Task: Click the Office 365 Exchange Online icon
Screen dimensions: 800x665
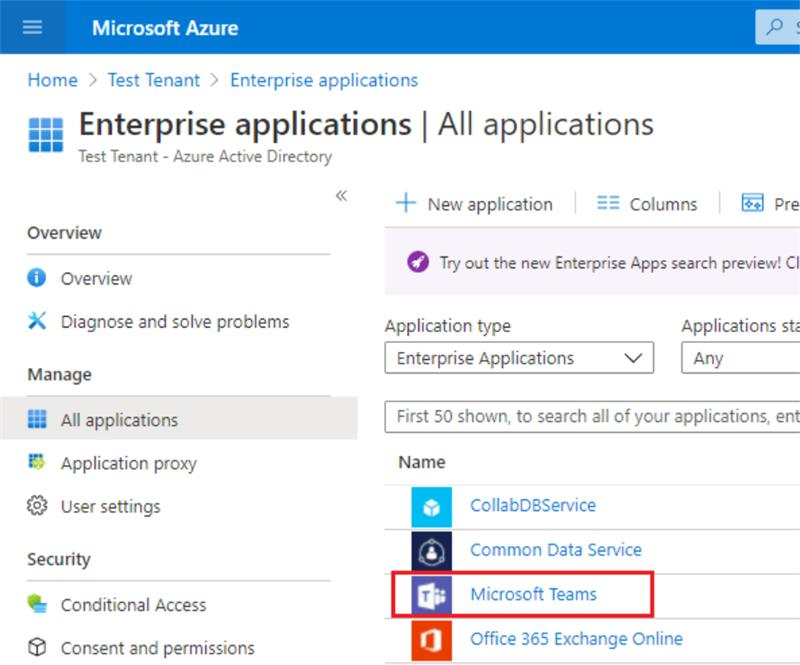Action: point(432,639)
